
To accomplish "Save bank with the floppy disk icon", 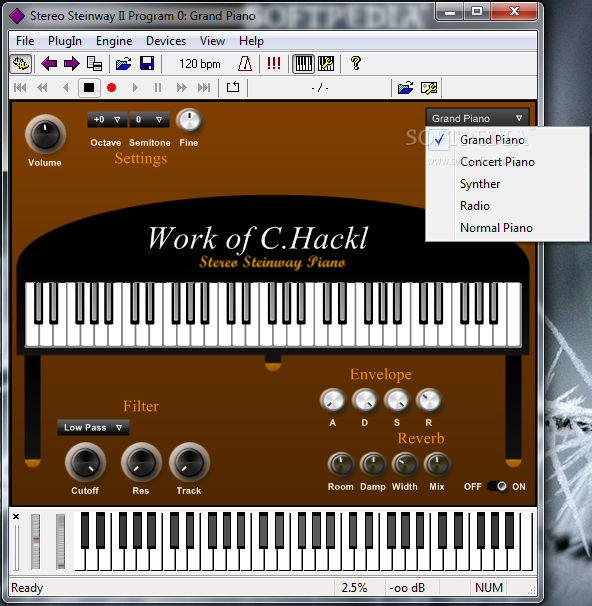I will [x=147, y=64].
